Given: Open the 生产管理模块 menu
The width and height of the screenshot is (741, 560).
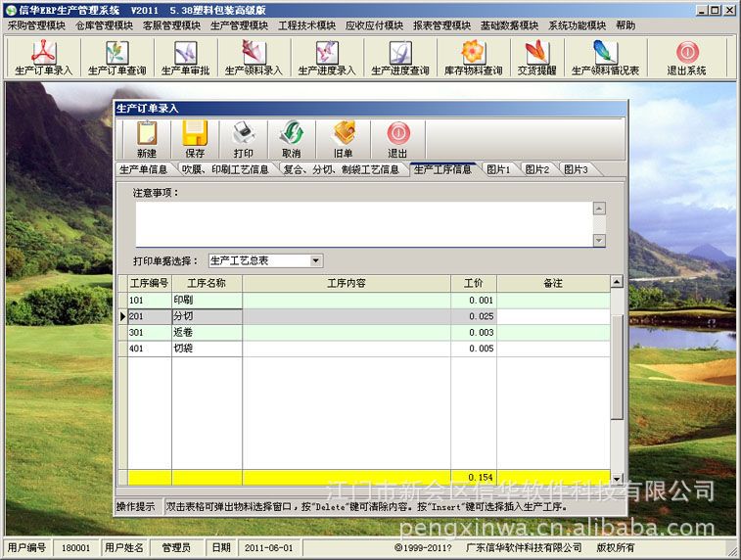Looking at the screenshot, I should (x=239, y=25).
